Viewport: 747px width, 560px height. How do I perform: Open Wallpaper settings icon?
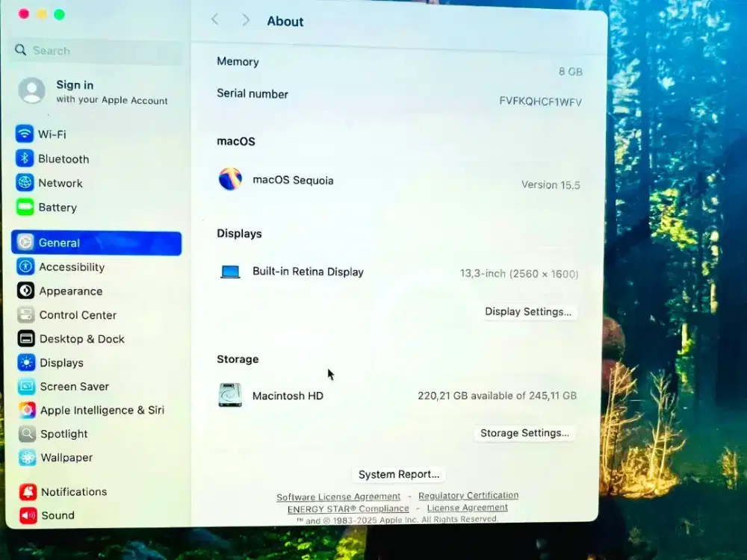pos(28,458)
